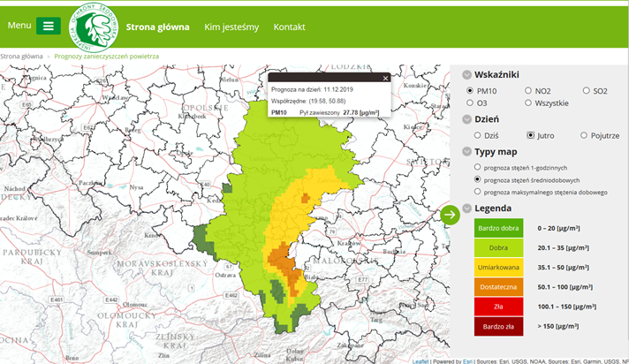This screenshot has height=364, width=629.
Task: Select the SO2 indicator radio button
Action: click(x=587, y=90)
